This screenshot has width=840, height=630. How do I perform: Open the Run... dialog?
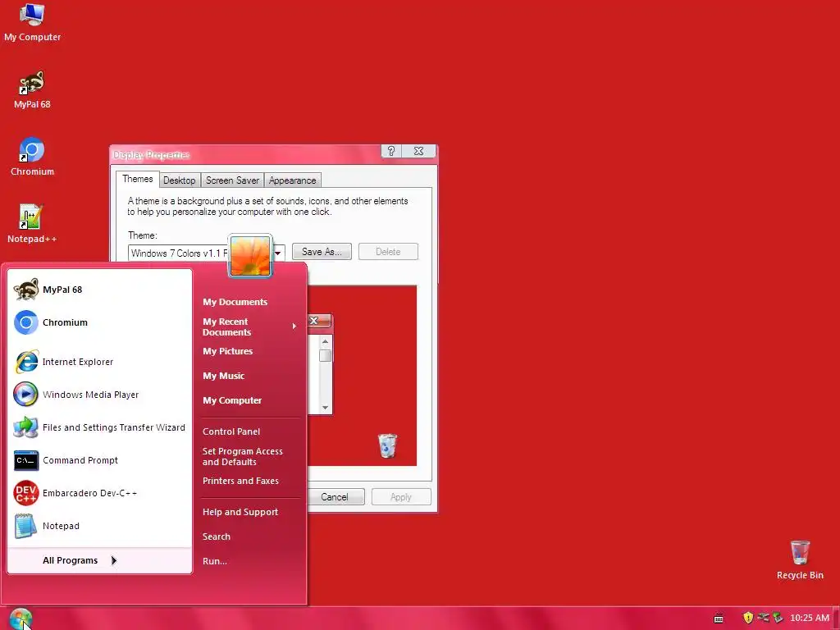[x=215, y=561]
